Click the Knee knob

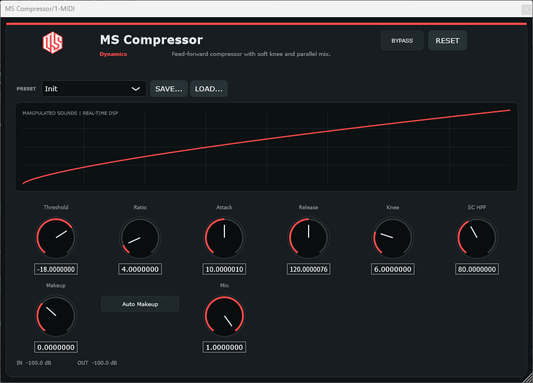click(393, 238)
